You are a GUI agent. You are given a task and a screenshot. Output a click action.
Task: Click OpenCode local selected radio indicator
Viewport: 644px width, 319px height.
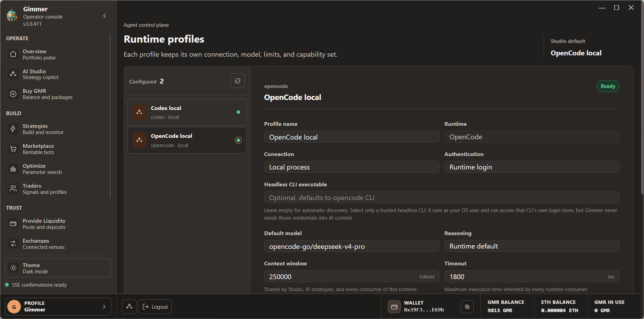pyautogui.click(x=238, y=140)
